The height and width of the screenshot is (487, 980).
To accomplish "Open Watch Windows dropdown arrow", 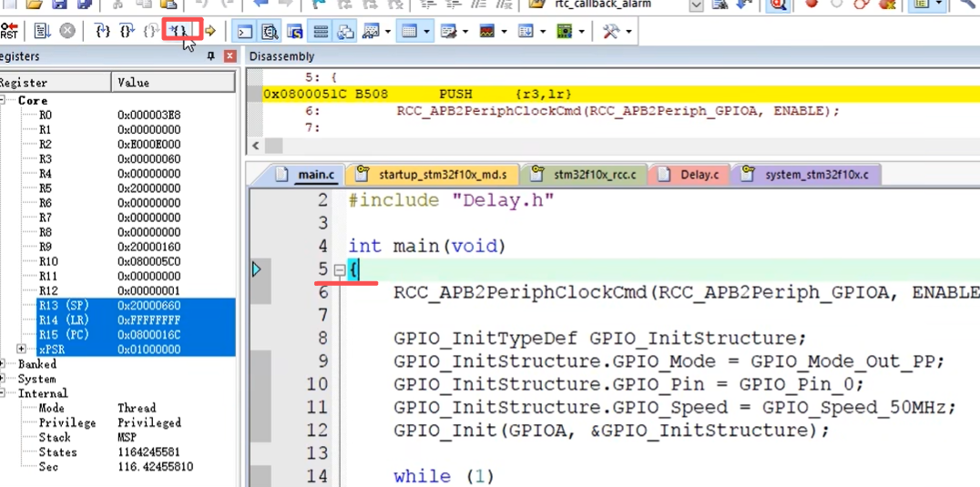I will [x=388, y=31].
